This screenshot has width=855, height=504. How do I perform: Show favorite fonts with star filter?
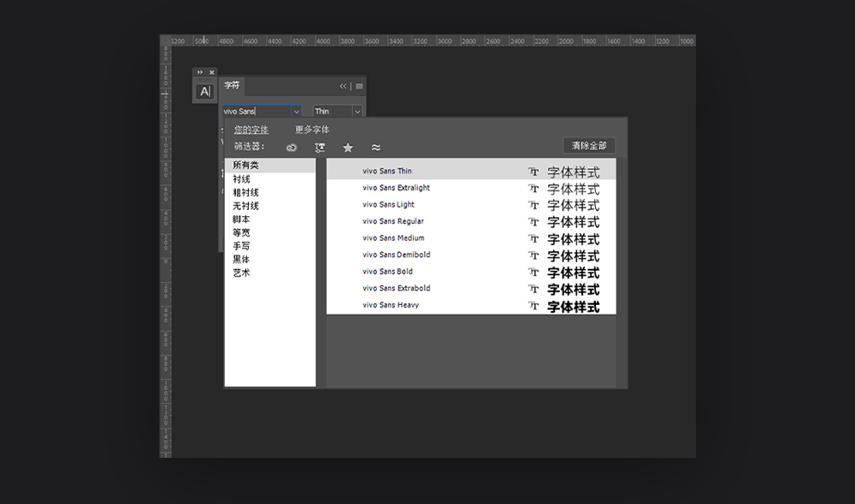coord(348,147)
